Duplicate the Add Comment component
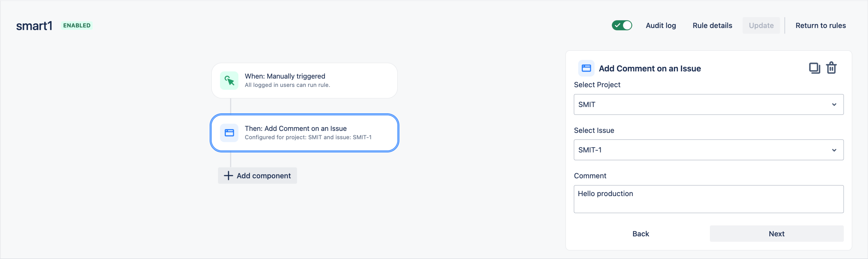 pos(814,68)
